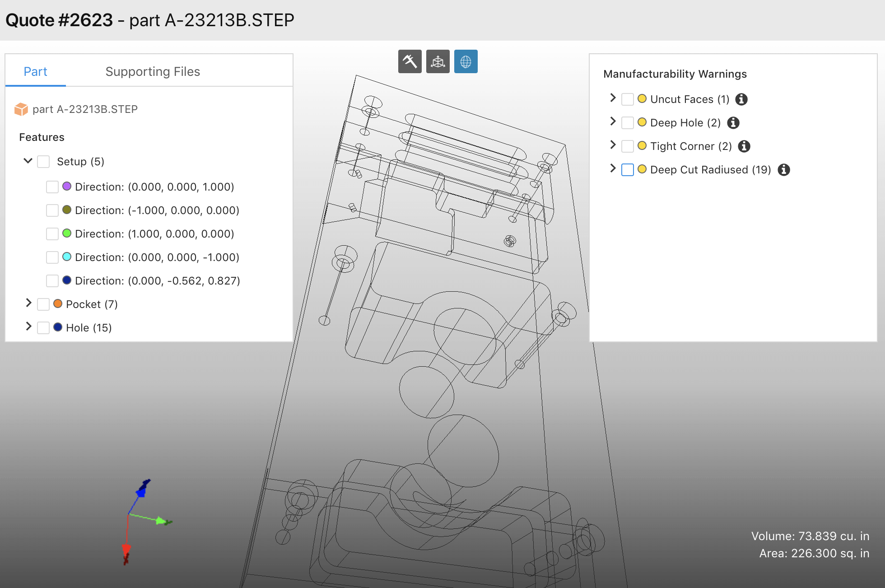
Task: Open info icon for Uncut Faces
Action: [x=741, y=99]
